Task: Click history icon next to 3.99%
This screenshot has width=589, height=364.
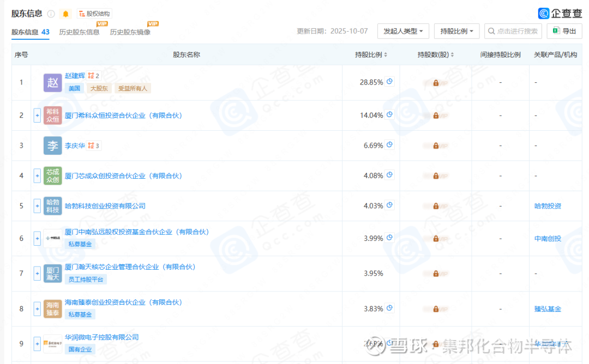Action: pyautogui.click(x=389, y=237)
